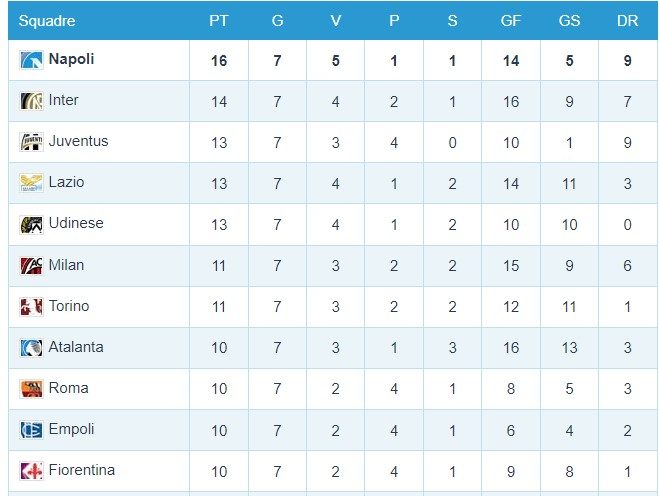659x496 pixels.
Task: Click the Juventus team crest icon
Action: (31, 142)
